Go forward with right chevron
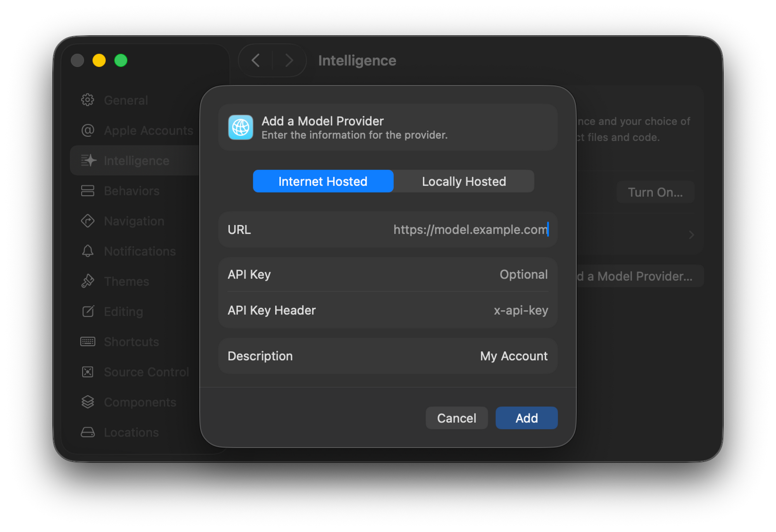This screenshot has width=776, height=532. pos(289,60)
